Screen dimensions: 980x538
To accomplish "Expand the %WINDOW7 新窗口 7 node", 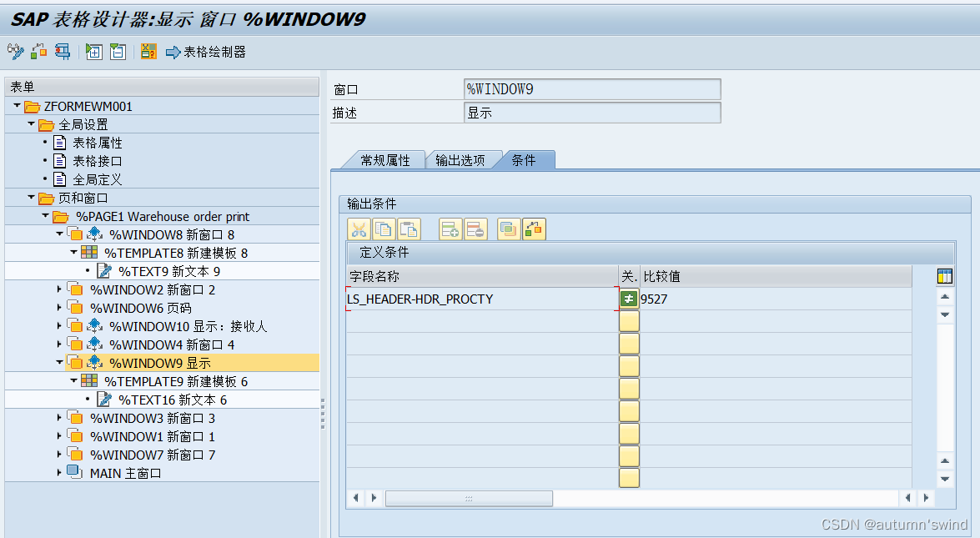I will tap(60, 455).
